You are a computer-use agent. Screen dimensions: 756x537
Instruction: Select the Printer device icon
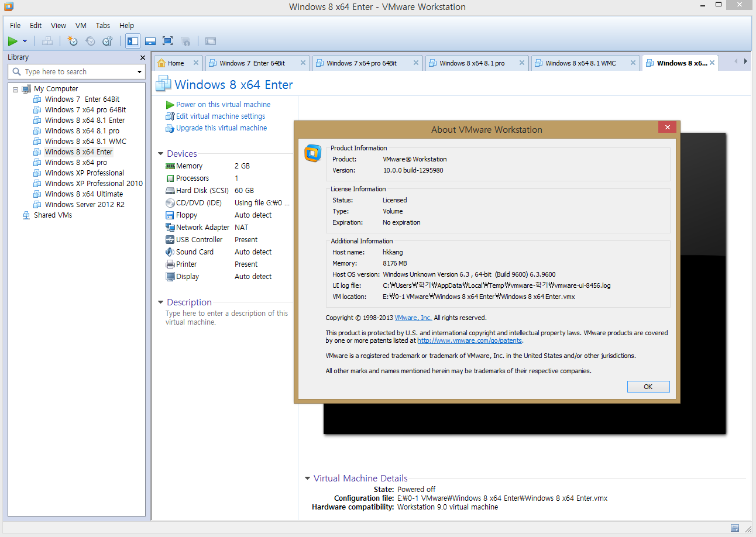[x=170, y=264]
